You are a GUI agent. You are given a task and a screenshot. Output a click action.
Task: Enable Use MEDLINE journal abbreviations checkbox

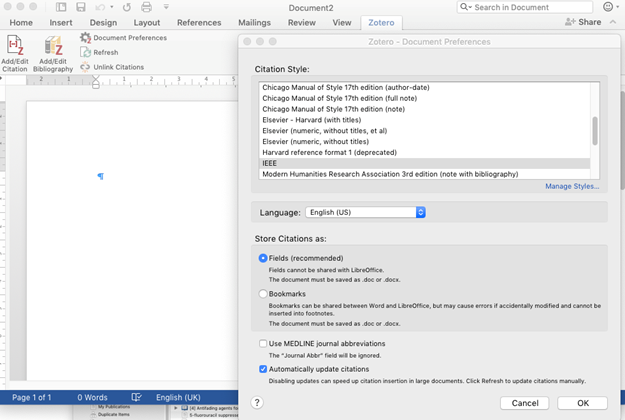pyautogui.click(x=263, y=343)
